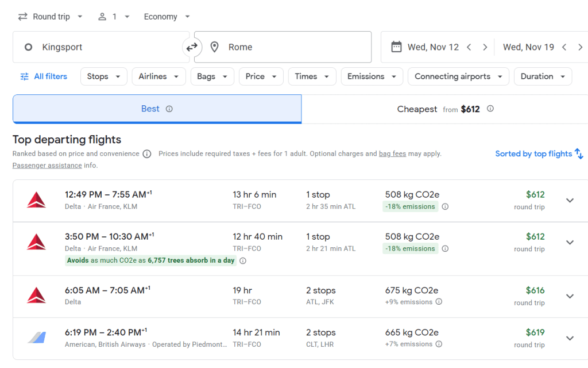The width and height of the screenshot is (588, 368).
Task: Click info icon next to -18% emissions first flight
Action: tap(445, 207)
